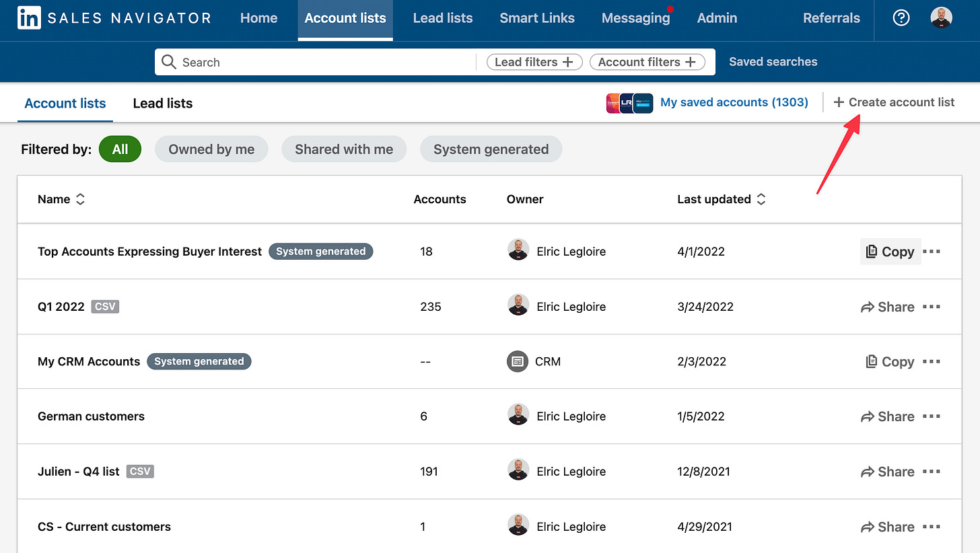This screenshot has height=553, width=980.
Task: Click owner avatar in German customers row
Action: coord(518,416)
